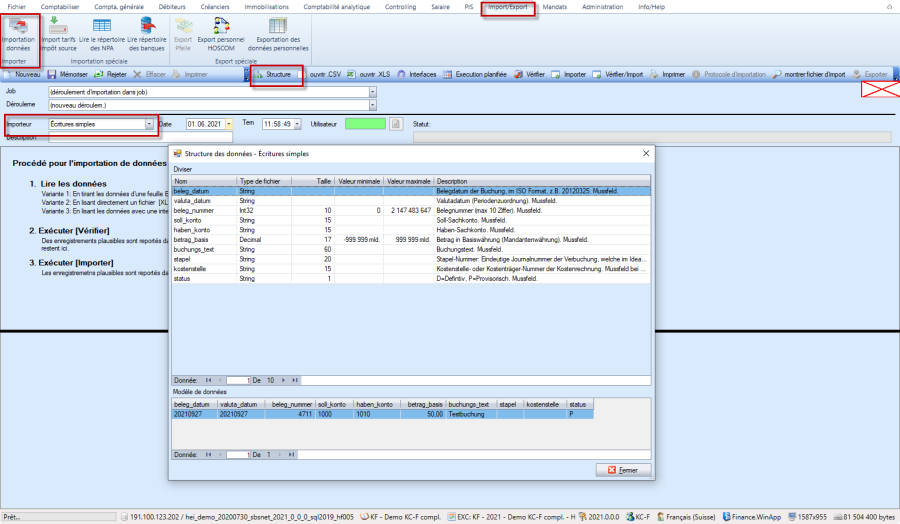Viewport: 900px width, 524px height.
Task: Open Import tarifs impôt source
Action: pos(58,34)
